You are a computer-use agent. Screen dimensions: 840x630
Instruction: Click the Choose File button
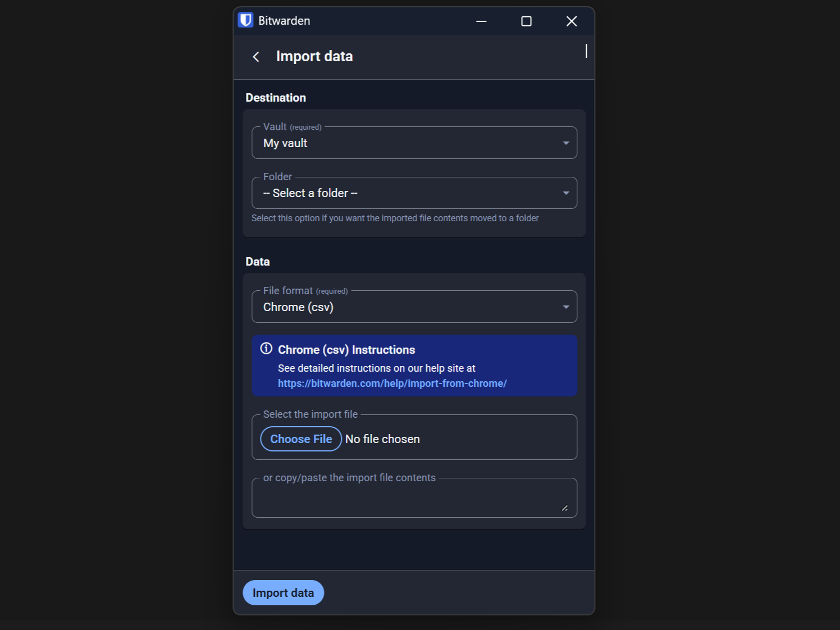click(301, 439)
